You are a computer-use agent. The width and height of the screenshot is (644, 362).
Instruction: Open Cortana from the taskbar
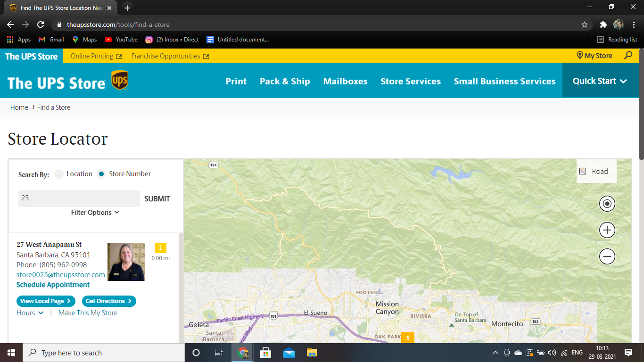(x=196, y=353)
